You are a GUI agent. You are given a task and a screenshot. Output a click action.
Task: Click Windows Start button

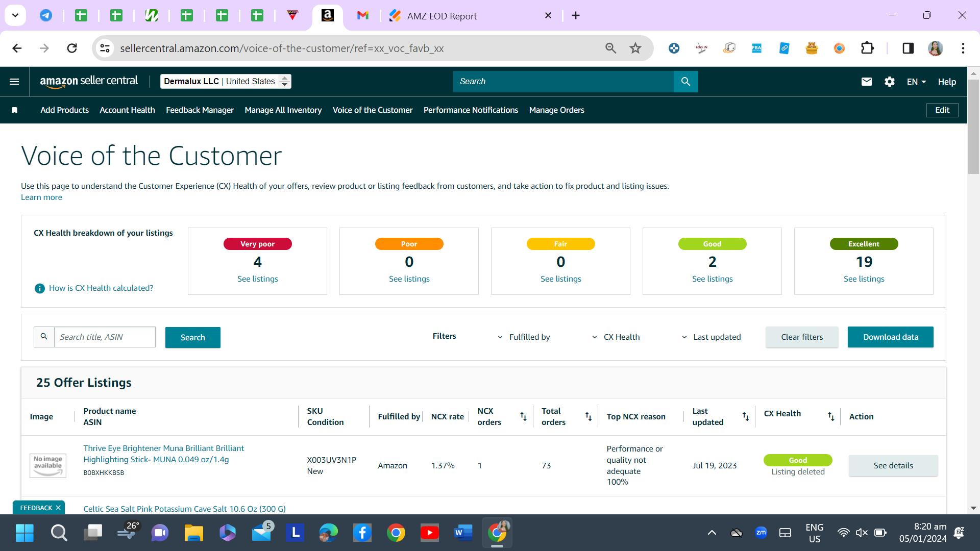tap(24, 533)
